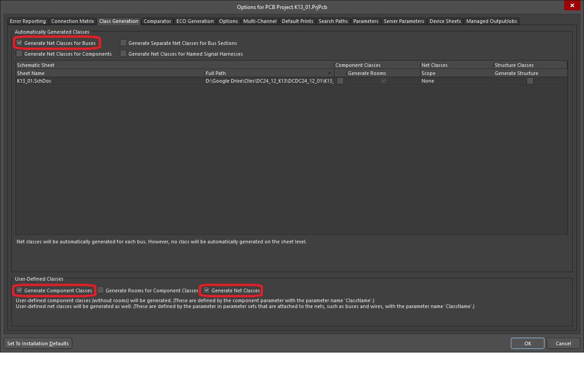Switch to the Error Reporting tab
The height and width of the screenshot is (392, 584).
pos(28,21)
